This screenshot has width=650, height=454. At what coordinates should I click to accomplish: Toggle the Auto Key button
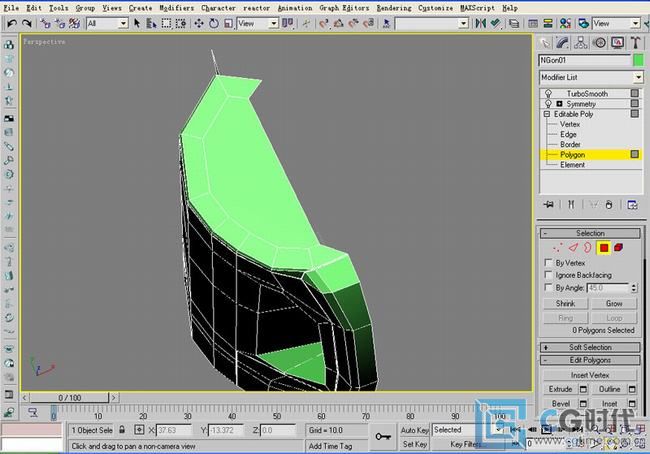415,430
